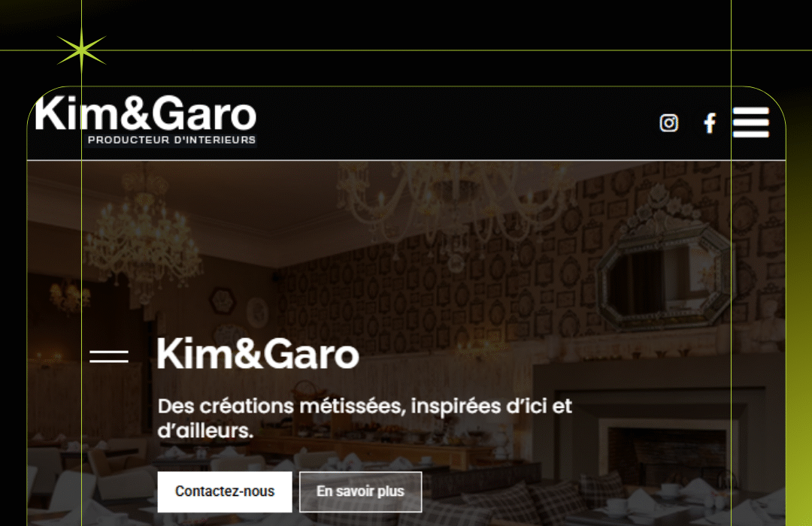Viewport: 812px width, 526px height.
Task: Open the Instagram social icon
Action: pyautogui.click(x=668, y=123)
